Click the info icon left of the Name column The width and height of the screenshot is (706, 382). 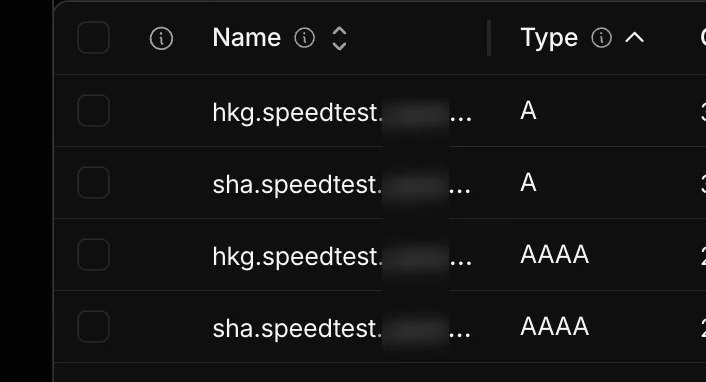161,38
